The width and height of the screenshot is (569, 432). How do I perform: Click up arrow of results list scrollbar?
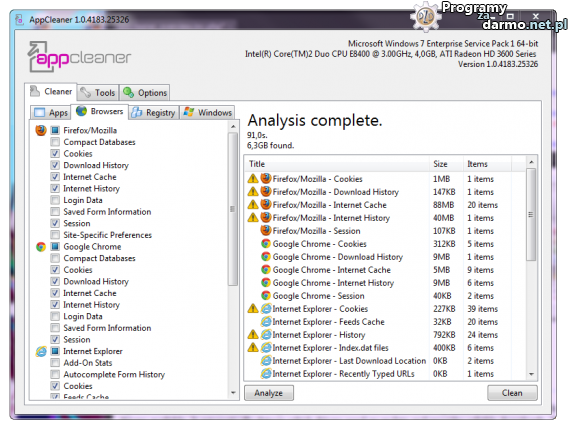point(531,162)
